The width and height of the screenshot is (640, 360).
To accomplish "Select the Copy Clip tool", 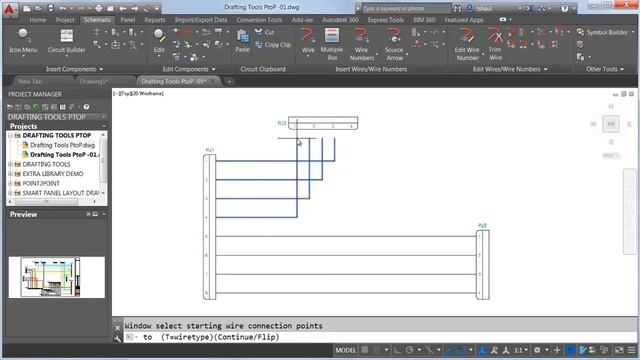I will (273, 45).
